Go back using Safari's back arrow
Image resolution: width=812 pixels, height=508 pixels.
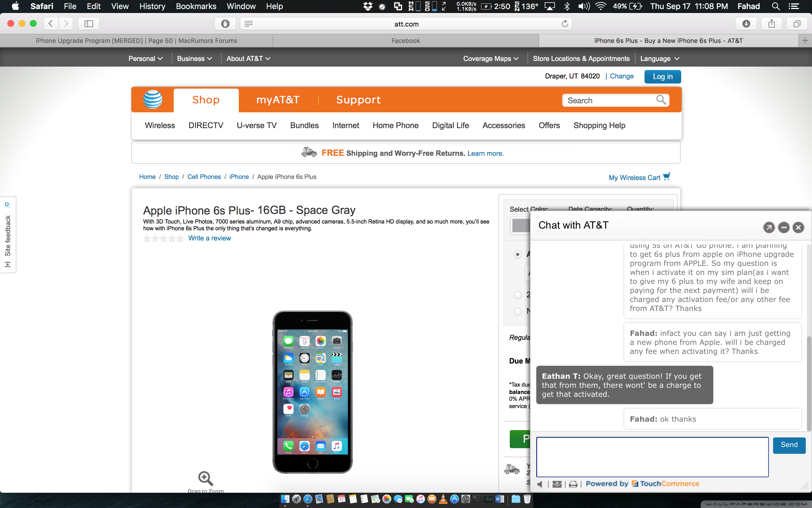[x=51, y=23]
